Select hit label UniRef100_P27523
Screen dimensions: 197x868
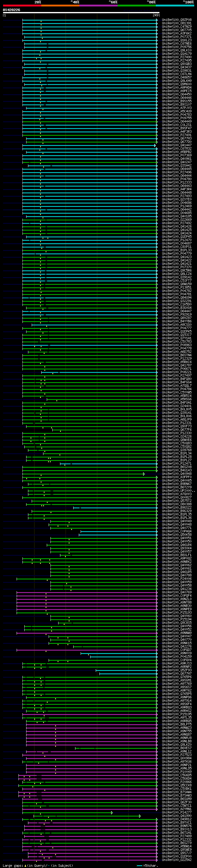pyautogui.click(x=177, y=755)
